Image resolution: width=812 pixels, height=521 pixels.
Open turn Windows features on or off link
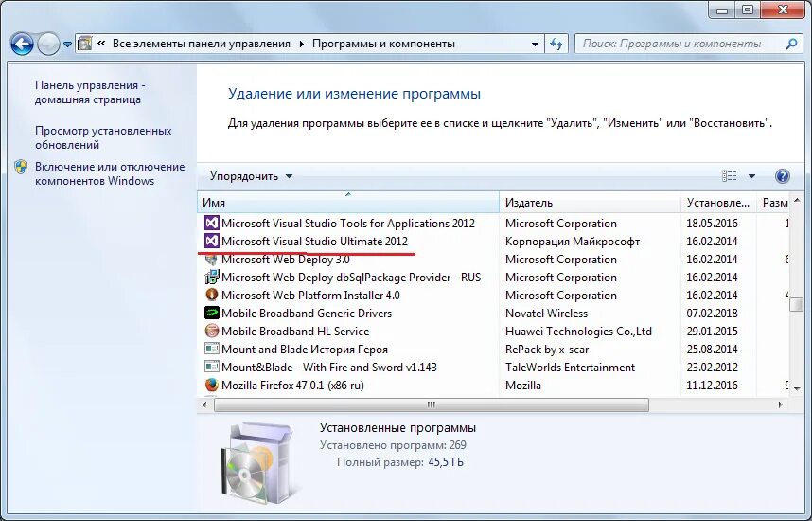[110, 173]
